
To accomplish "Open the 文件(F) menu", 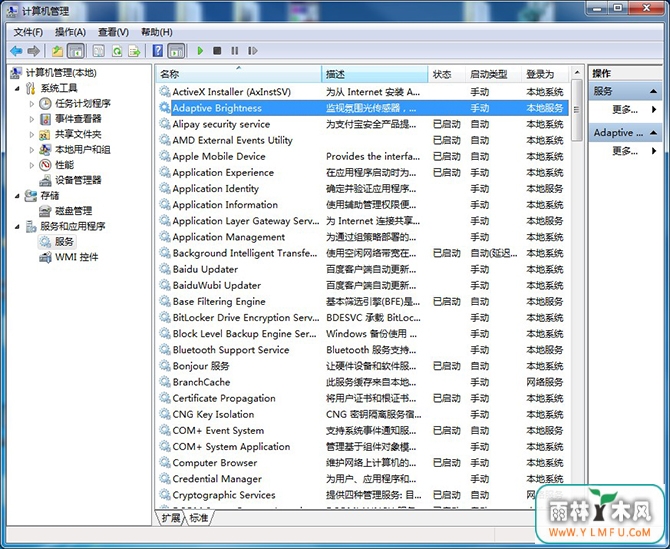I will coord(28,32).
